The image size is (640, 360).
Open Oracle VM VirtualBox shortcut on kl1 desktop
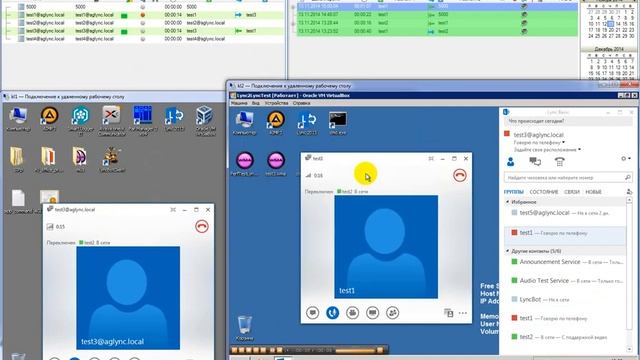click(204, 120)
